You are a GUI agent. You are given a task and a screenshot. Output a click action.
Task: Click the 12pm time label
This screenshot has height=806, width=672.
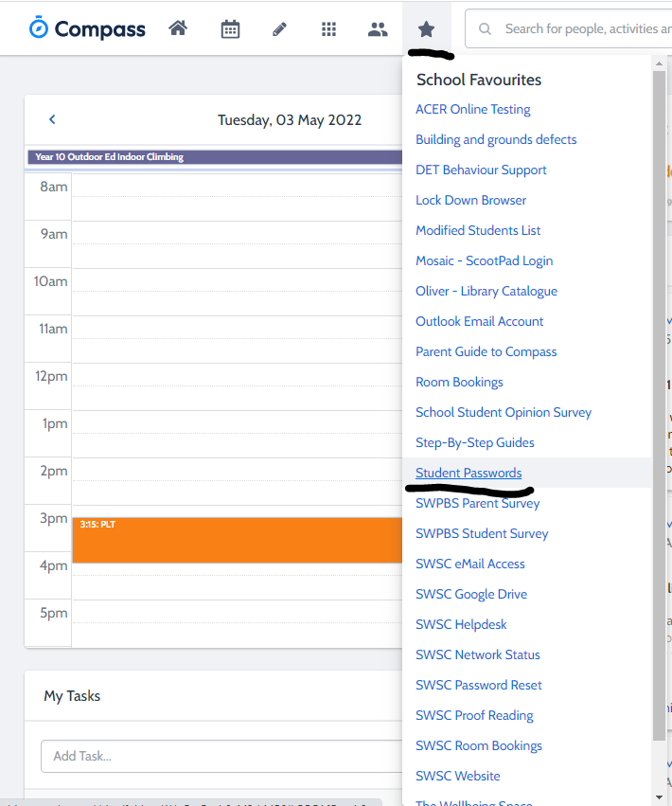coord(51,377)
